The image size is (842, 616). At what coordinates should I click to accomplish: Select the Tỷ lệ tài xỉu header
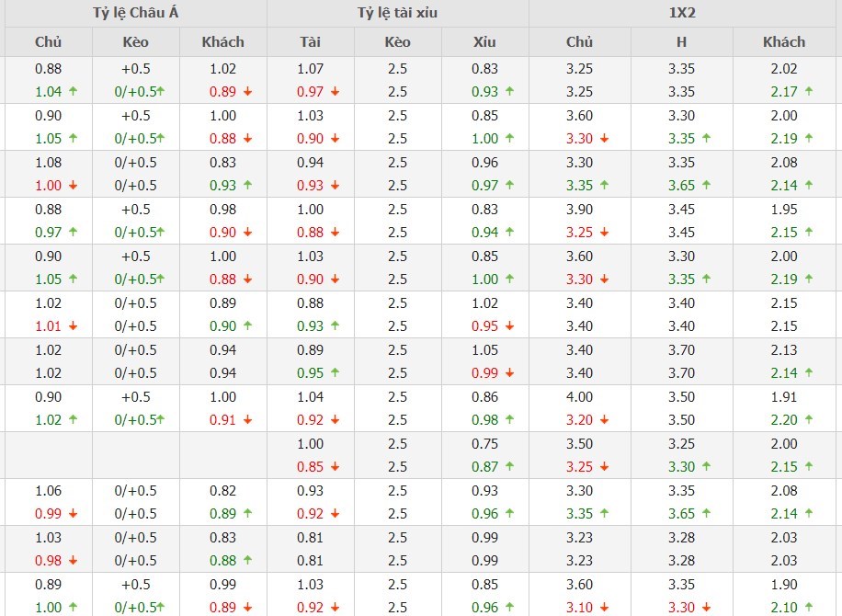(397, 14)
